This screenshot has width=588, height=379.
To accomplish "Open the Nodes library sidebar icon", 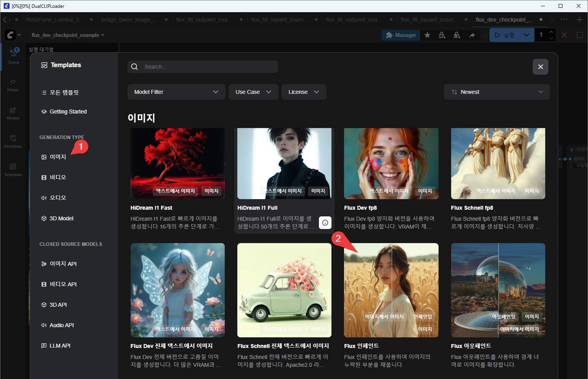I will pos(13,84).
